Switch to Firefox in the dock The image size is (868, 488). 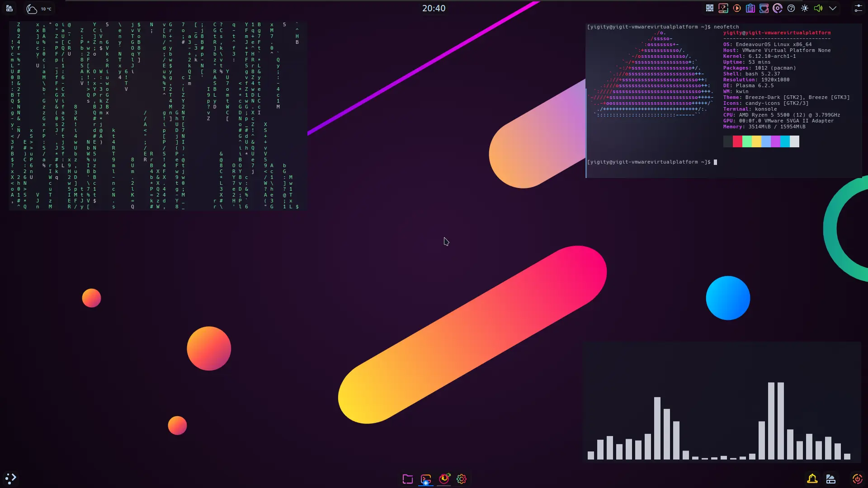point(444,479)
